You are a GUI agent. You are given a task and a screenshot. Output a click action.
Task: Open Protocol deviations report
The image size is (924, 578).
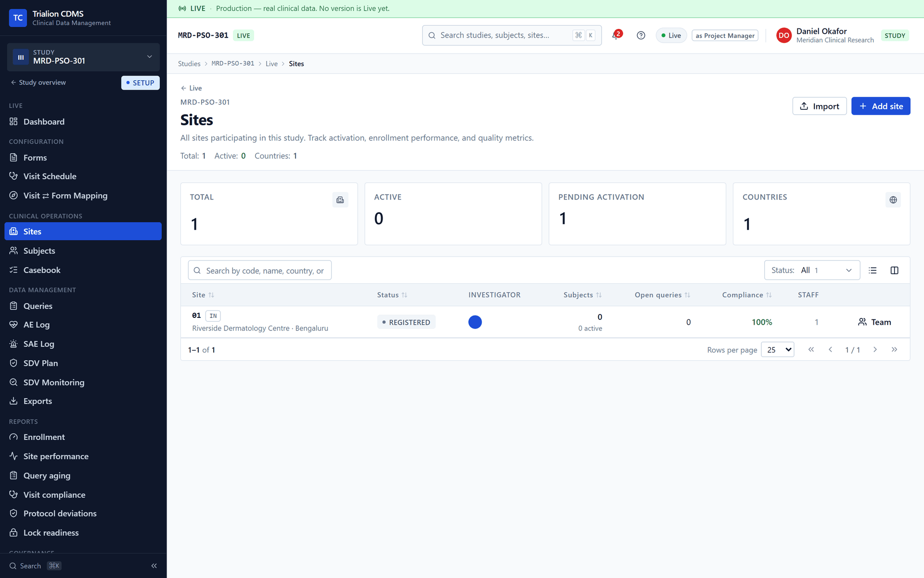[83, 513]
